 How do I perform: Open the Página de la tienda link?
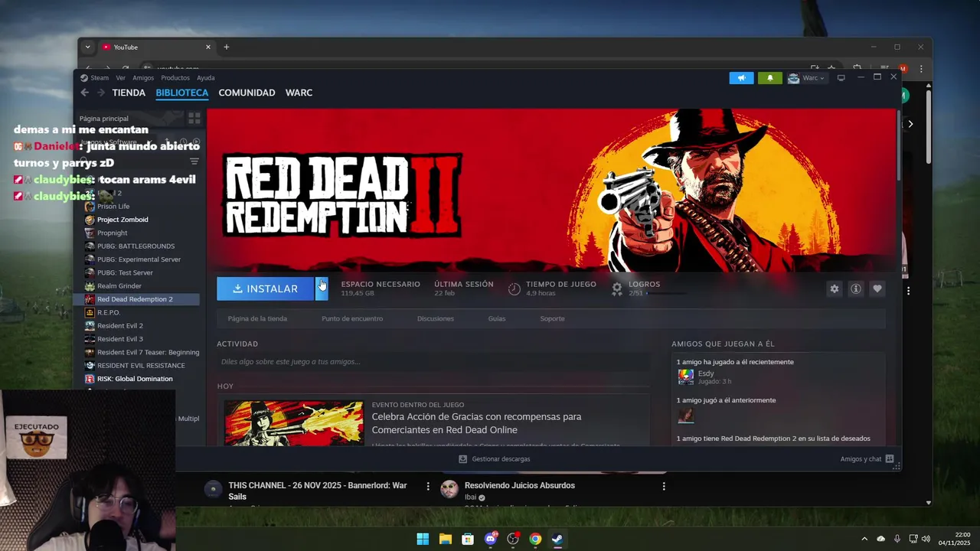[257, 318]
